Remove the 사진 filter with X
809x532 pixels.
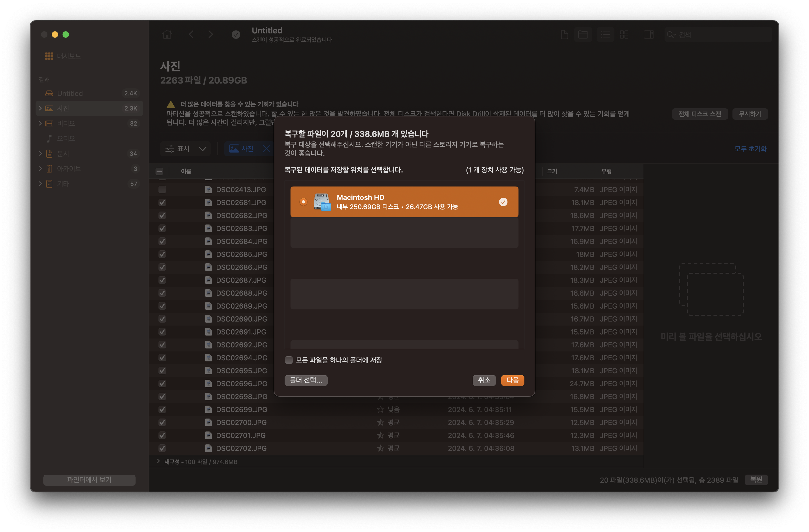coord(267,148)
